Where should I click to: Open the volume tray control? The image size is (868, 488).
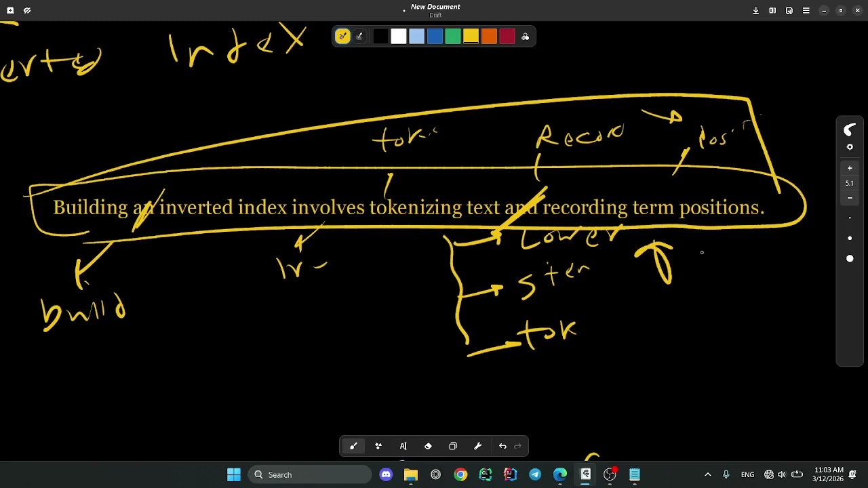tap(782, 474)
